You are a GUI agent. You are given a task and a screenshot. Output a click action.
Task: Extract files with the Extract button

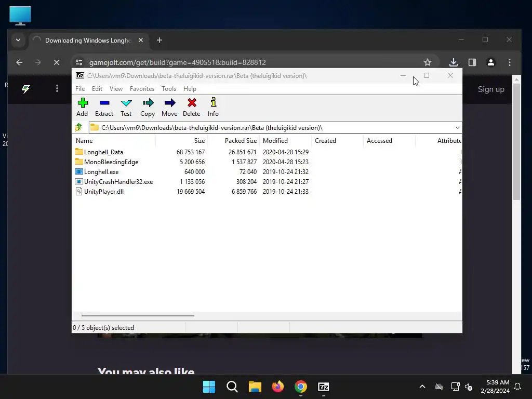tap(104, 107)
